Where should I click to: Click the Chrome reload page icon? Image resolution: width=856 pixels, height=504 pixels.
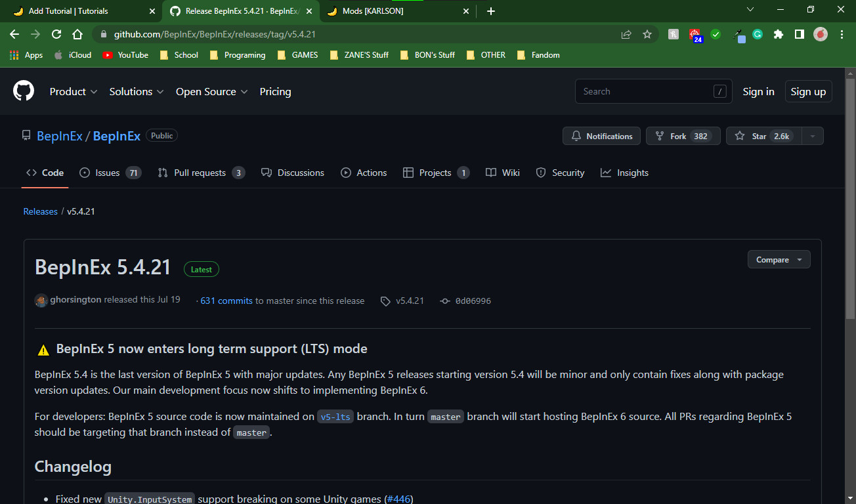(x=56, y=34)
